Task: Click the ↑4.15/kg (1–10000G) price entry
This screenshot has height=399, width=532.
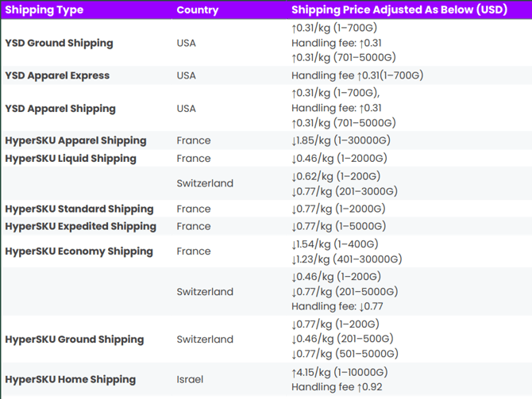Action: [340, 372]
